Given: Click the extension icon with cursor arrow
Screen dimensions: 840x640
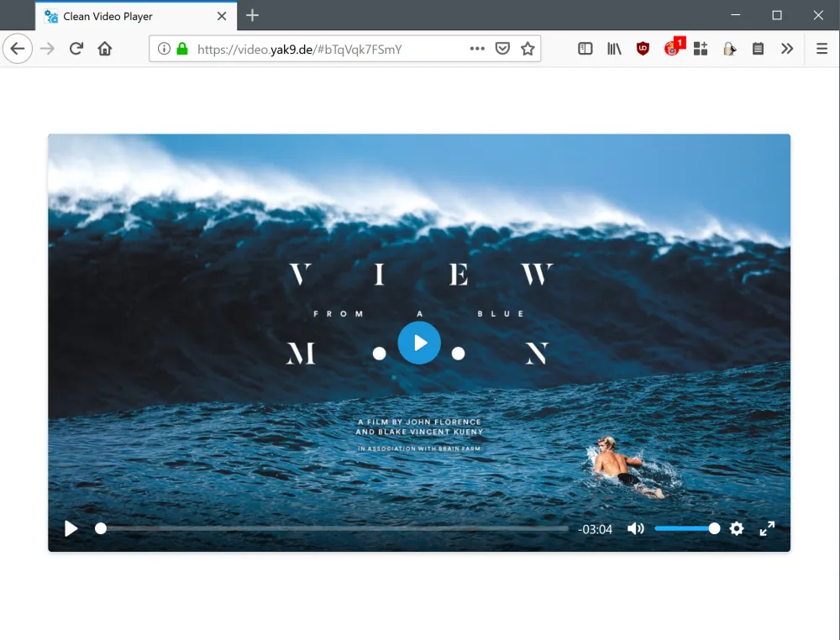Looking at the screenshot, I should click(x=729, y=49).
